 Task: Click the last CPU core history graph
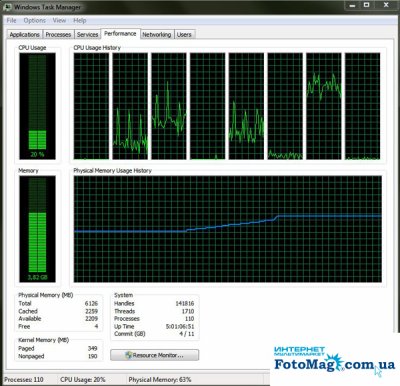click(x=362, y=106)
